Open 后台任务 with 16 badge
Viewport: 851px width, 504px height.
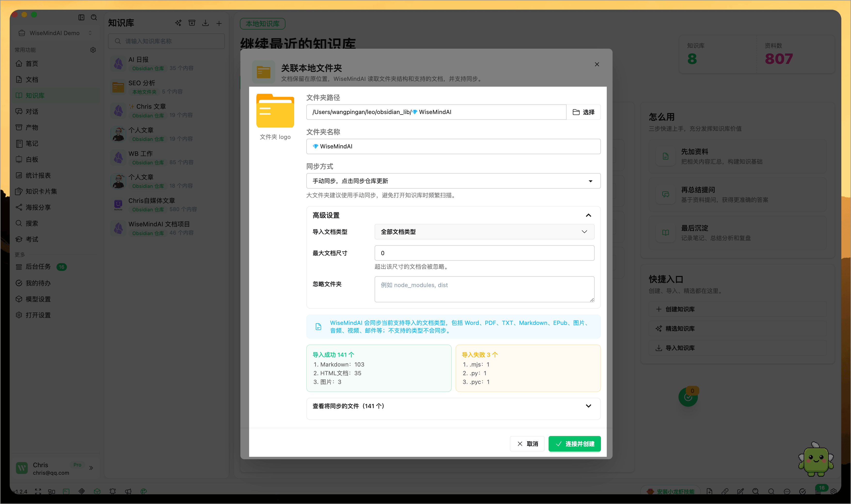pos(55,267)
